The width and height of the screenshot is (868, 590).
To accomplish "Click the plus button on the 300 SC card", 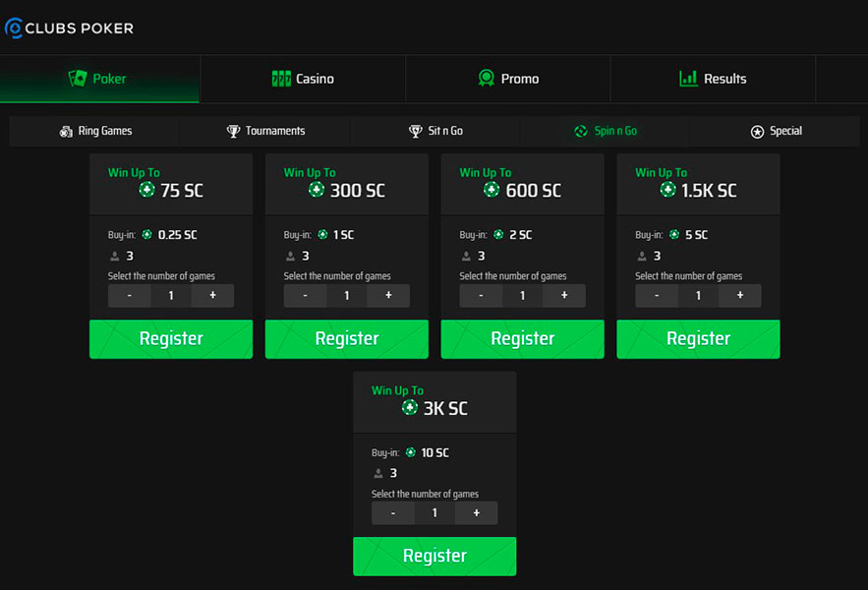I will click(388, 295).
